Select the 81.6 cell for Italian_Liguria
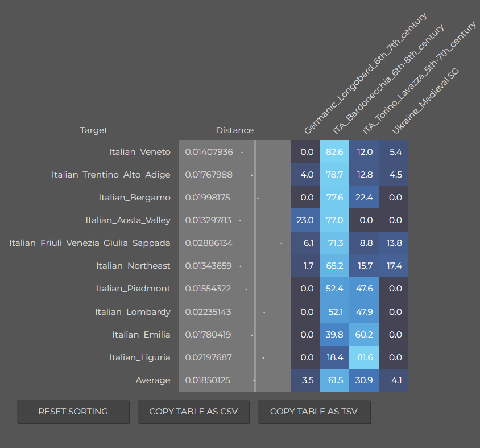This screenshot has height=448, width=480. (x=364, y=357)
